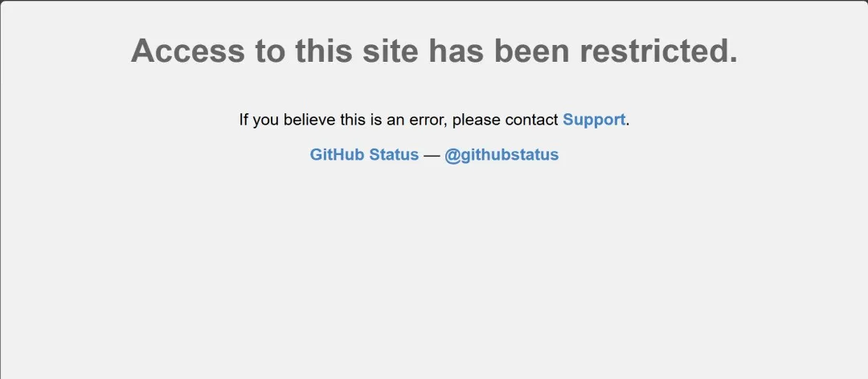Click the em dash between status links
The height and width of the screenshot is (379, 868).
(x=432, y=155)
